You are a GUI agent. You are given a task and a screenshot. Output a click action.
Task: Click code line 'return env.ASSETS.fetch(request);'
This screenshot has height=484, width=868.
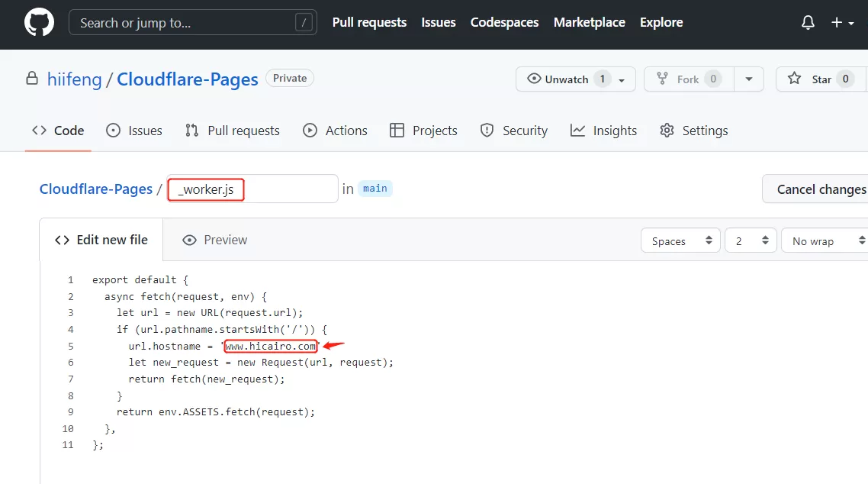pyautogui.click(x=215, y=412)
